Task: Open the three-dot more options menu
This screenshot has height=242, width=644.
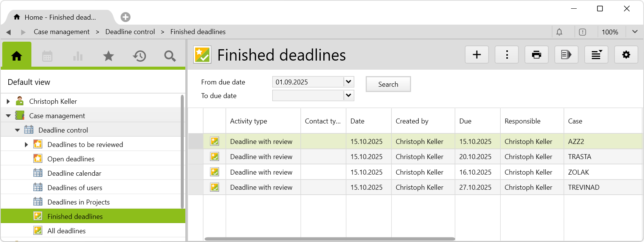Action: [x=507, y=55]
